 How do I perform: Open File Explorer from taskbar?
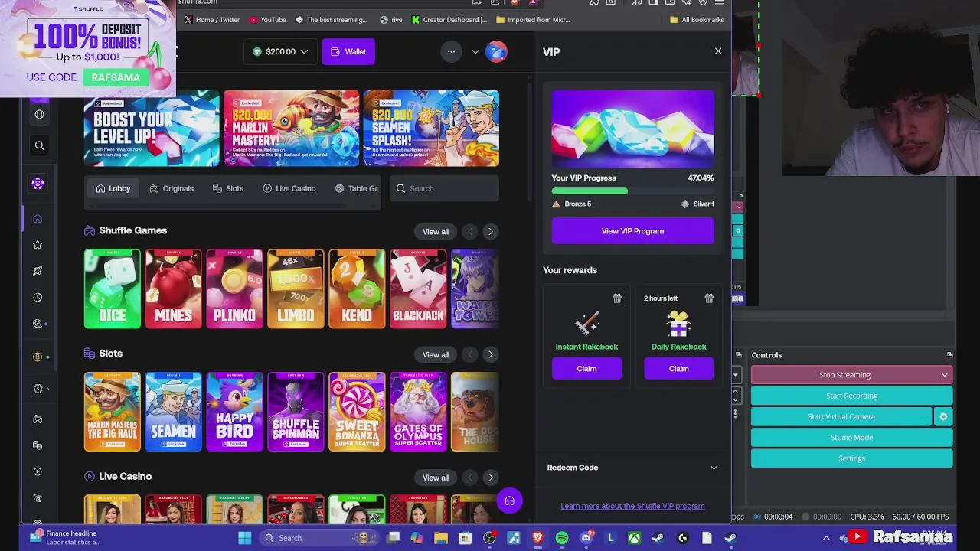[441, 538]
